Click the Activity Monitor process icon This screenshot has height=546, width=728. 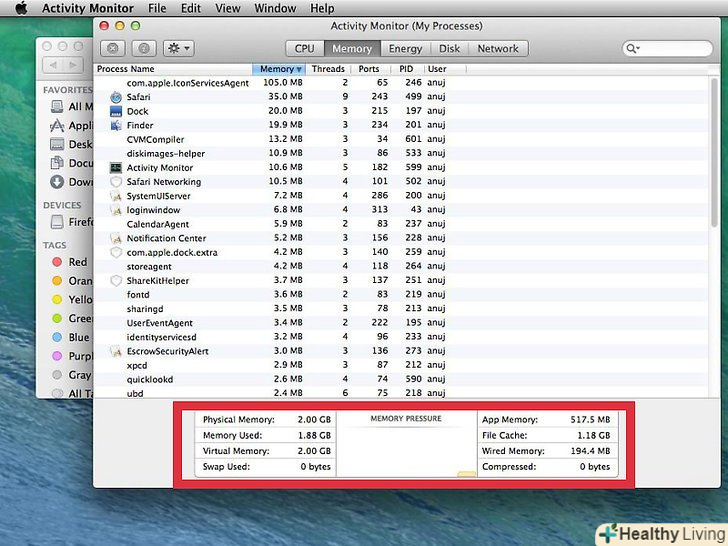(116, 168)
